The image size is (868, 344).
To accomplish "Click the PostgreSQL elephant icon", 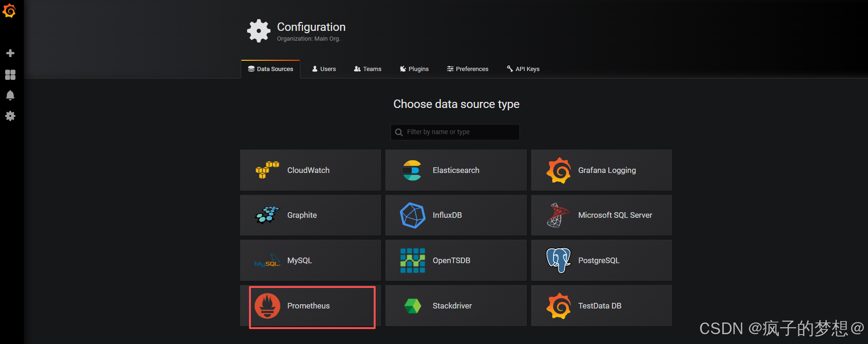I will (x=559, y=260).
